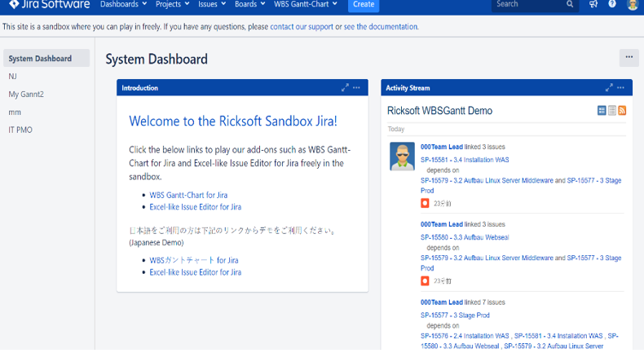Open the dashboard tools ellipsis menu
644x362 pixels.
click(x=629, y=58)
